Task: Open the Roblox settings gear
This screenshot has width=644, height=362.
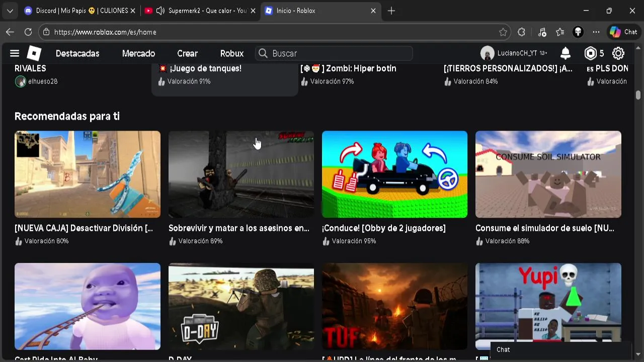Action: 618,53
